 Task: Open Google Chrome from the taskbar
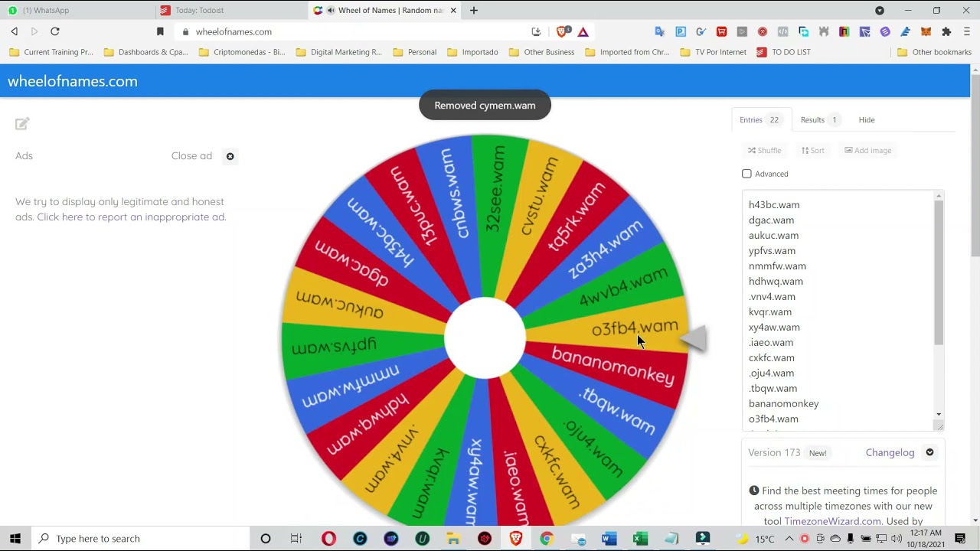(x=547, y=539)
